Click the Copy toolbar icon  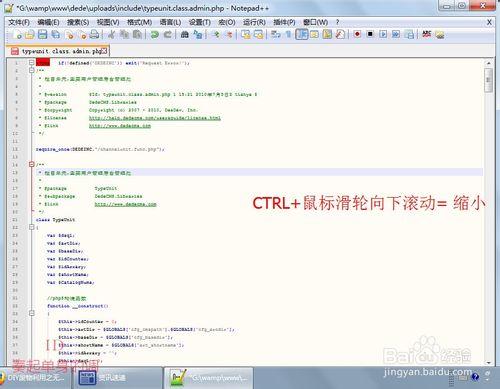click(124, 34)
